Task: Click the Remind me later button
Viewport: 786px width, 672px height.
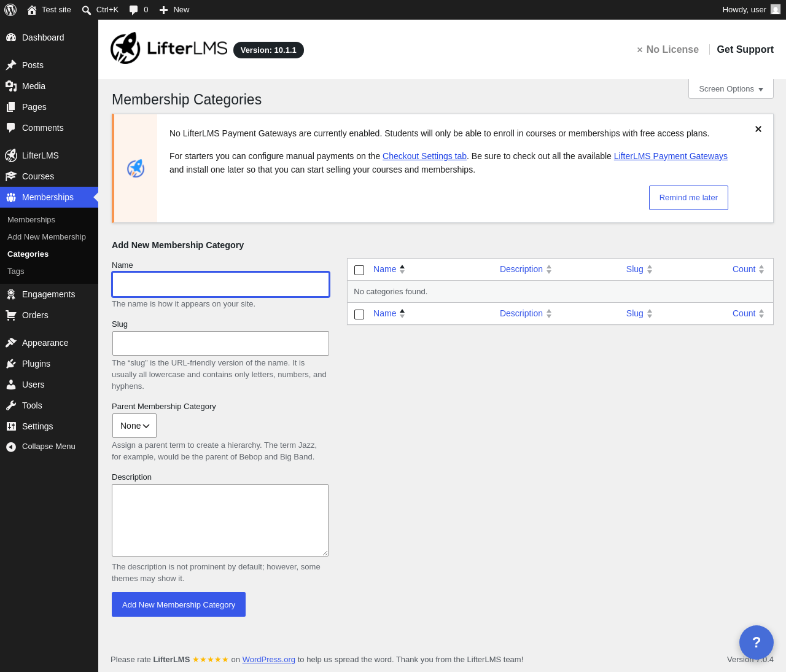Action: pyautogui.click(x=688, y=198)
